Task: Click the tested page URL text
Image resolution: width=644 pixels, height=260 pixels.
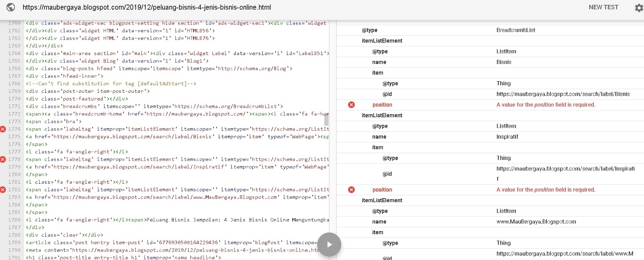Action: click(x=147, y=7)
